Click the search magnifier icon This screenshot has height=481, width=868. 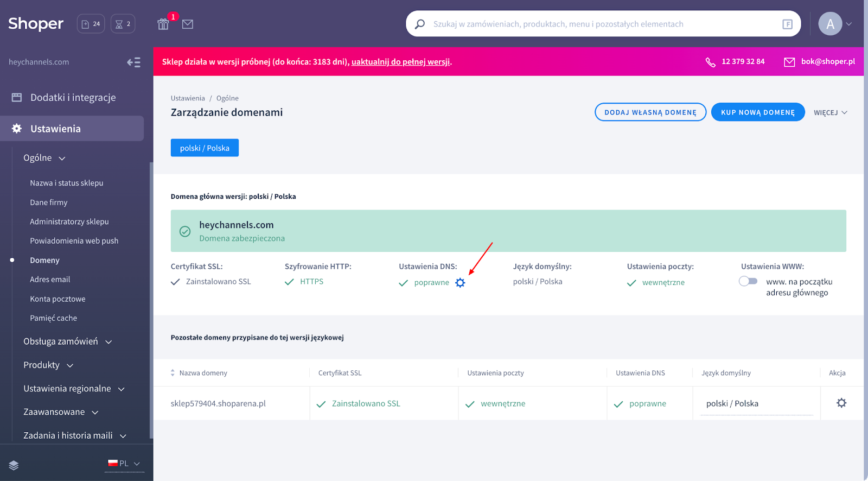pyautogui.click(x=420, y=24)
